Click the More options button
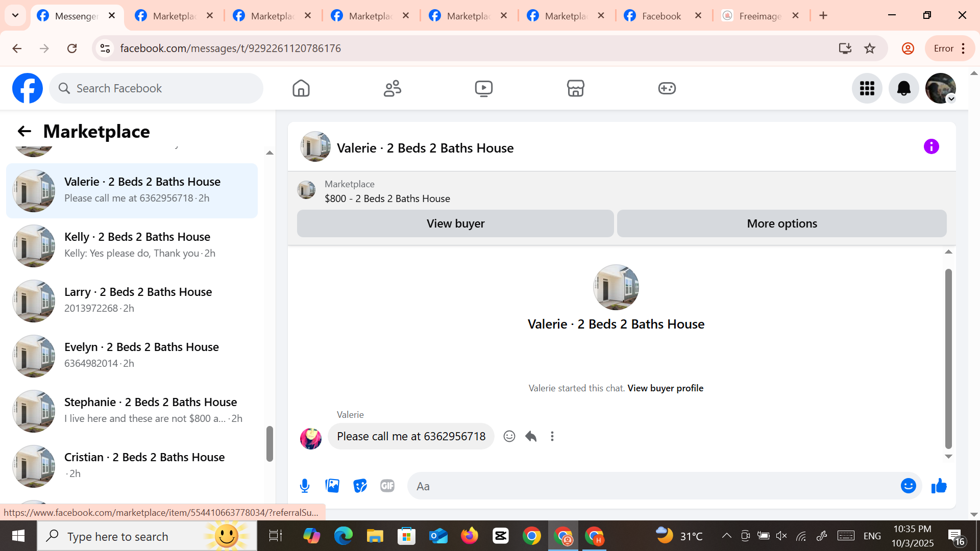The width and height of the screenshot is (980, 551). click(782, 223)
